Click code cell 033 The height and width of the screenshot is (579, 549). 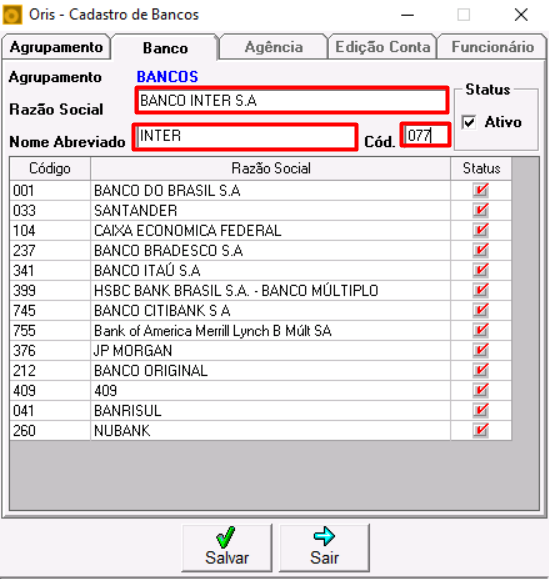(50, 210)
